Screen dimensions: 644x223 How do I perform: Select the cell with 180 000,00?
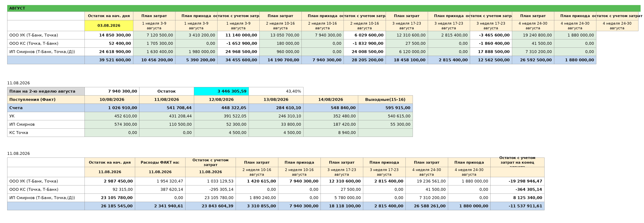tap(280, 44)
